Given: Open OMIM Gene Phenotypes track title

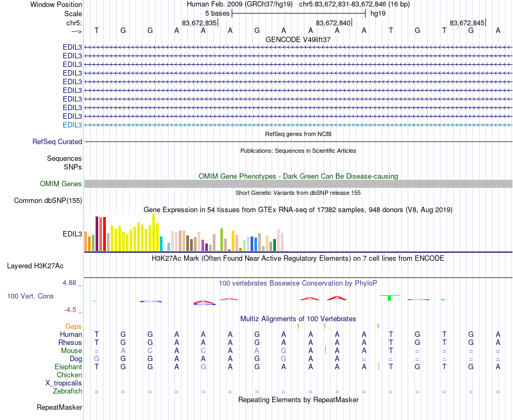Looking at the screenshot, I should point(298,177).
